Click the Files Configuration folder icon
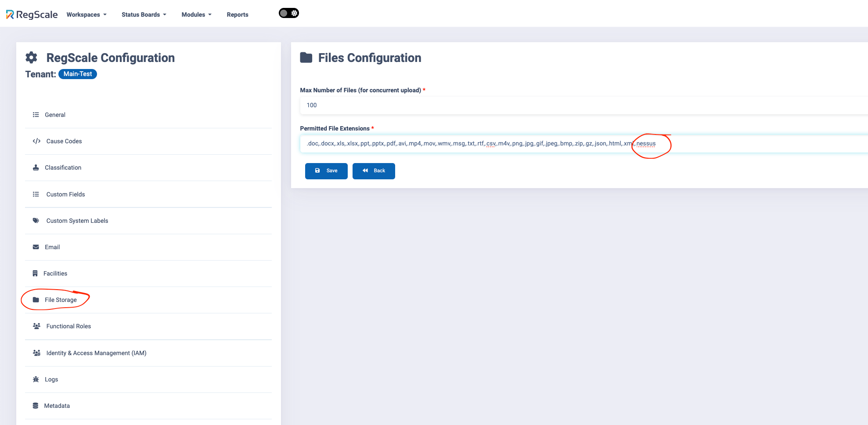Viewport: 868px width, 425px height. 306,58
